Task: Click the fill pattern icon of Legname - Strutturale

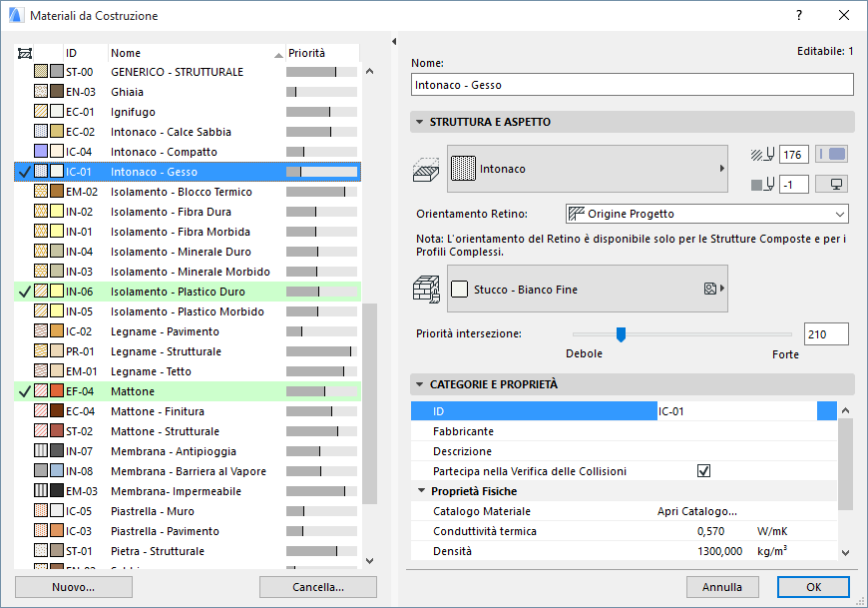Action: (41, 351)
